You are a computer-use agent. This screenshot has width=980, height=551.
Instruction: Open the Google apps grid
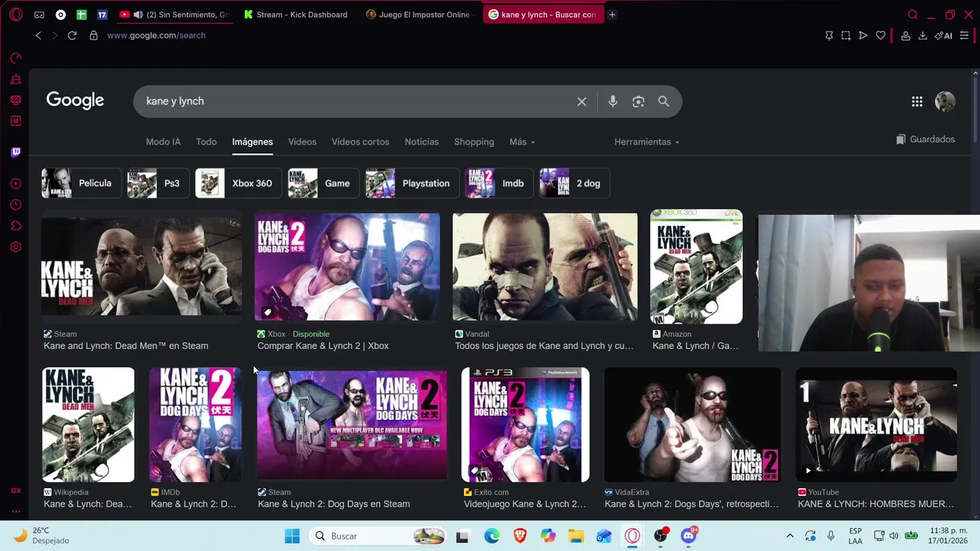coord(917,102)
